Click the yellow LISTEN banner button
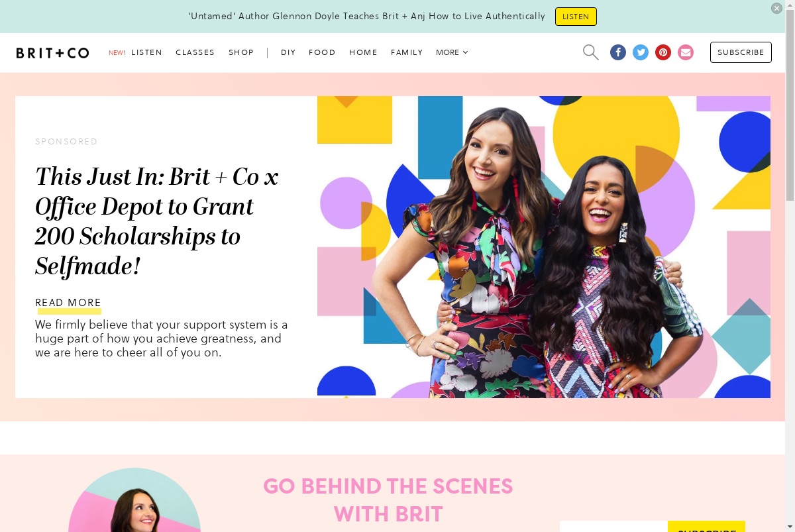 (576, 17)
